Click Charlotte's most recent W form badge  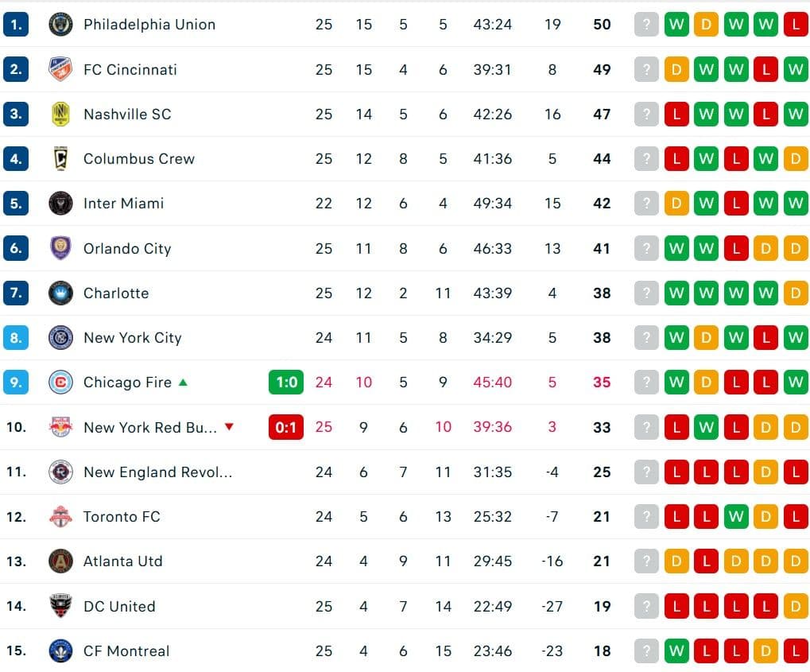pos(765,293)
